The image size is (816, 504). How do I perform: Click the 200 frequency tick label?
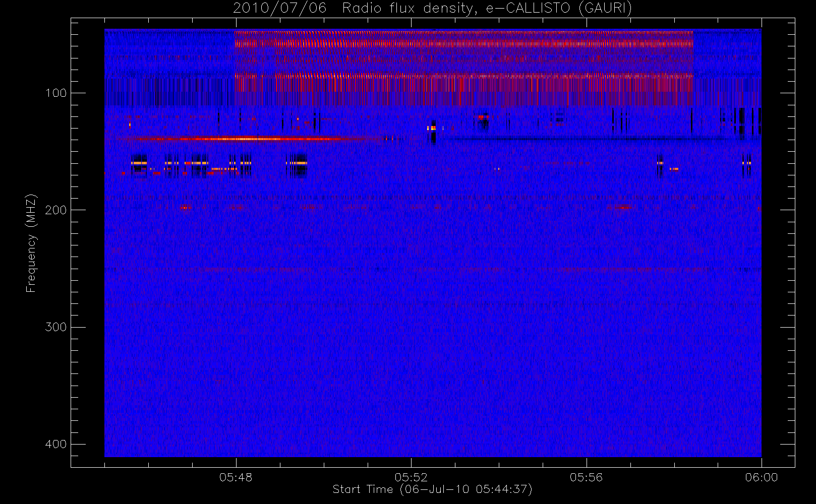click(x=55, y=210)
